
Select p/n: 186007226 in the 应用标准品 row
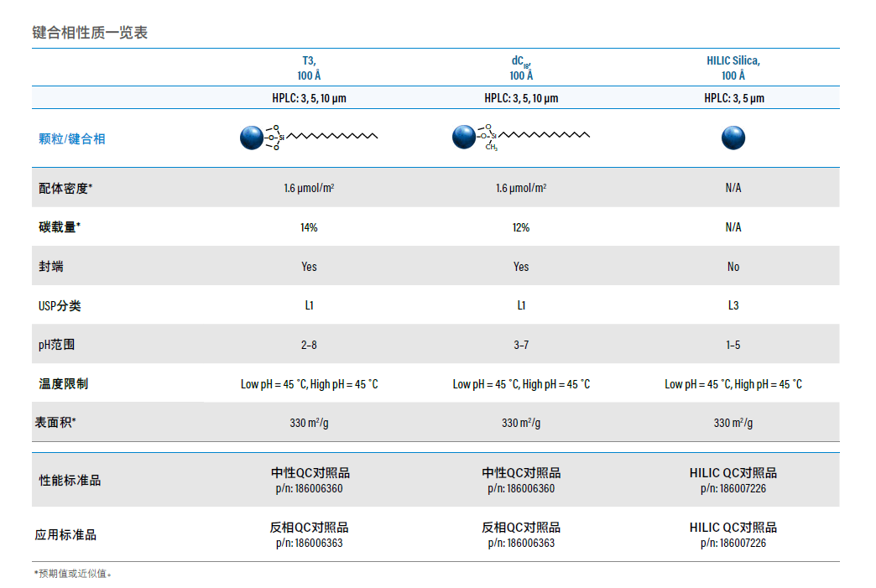pyautogui.click(x=733, y=543)
